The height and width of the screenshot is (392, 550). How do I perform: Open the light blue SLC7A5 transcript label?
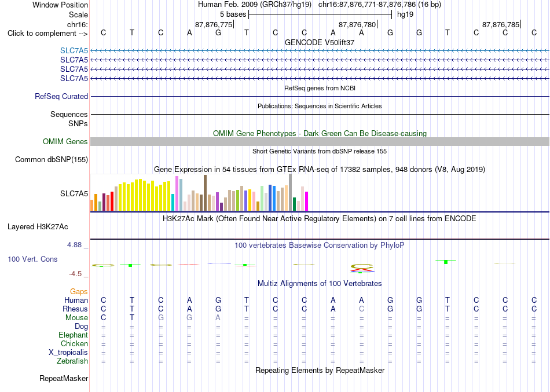coord(74,50)
